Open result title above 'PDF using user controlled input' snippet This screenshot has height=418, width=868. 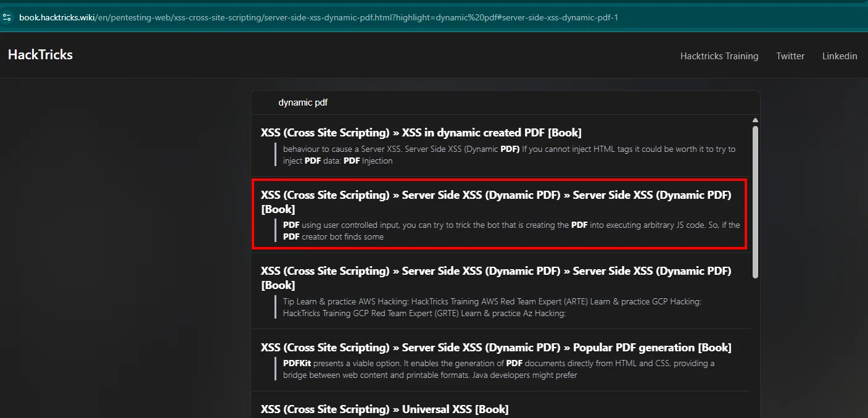click(496, 202)
